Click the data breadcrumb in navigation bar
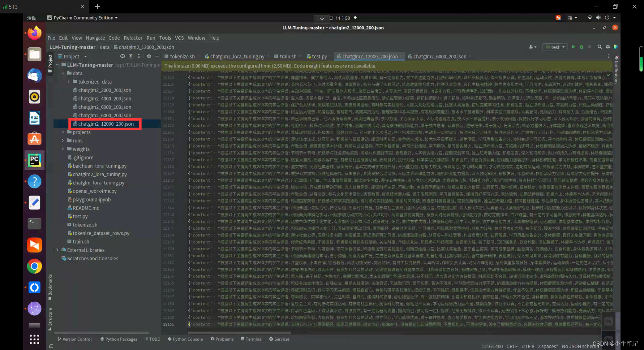Screen dimensions: 644x350 pos(105,47)
